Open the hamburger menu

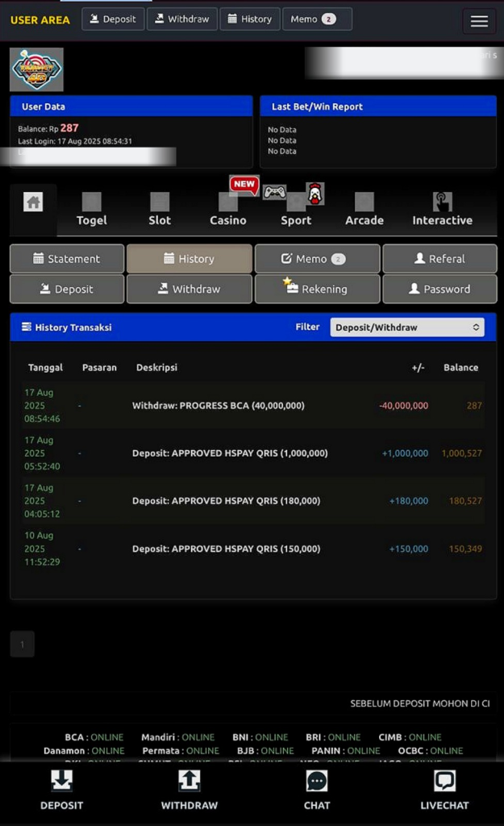pos(479,21)
